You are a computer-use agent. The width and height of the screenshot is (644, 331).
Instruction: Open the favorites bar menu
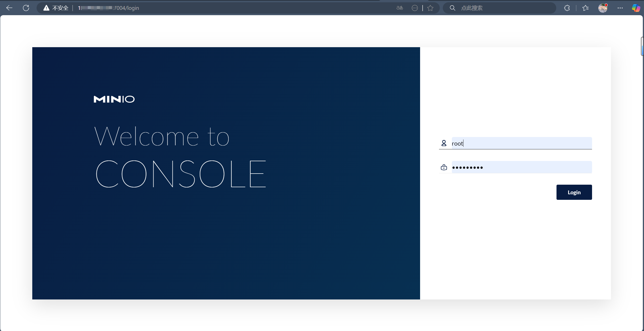tap(586, 8)
